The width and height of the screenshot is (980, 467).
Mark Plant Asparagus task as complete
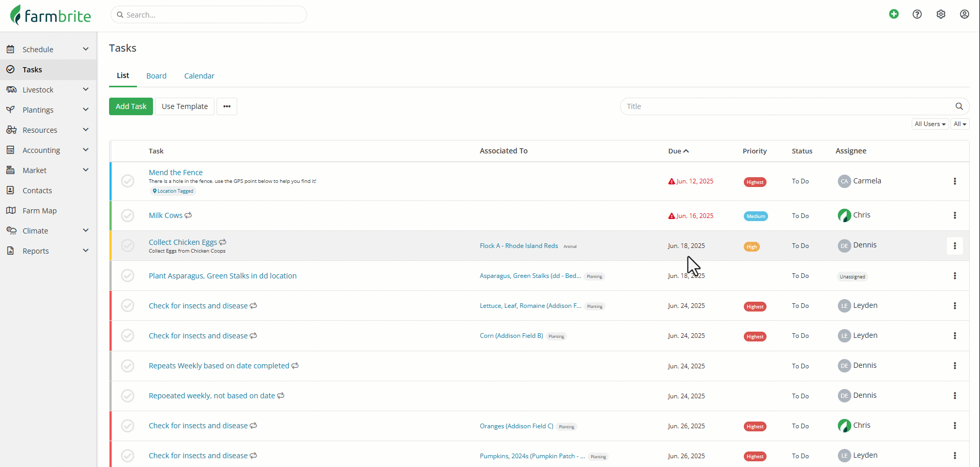[x=128, y=276]
